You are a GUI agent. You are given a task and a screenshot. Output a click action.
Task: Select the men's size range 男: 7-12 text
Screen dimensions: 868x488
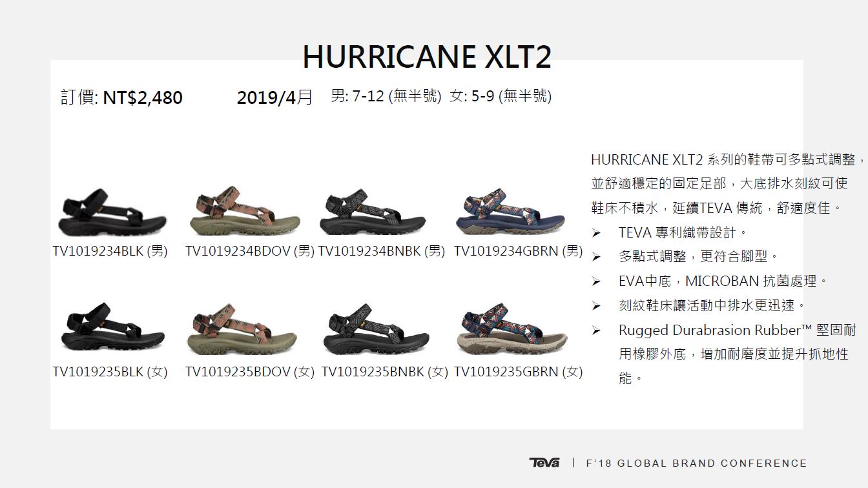386,96
